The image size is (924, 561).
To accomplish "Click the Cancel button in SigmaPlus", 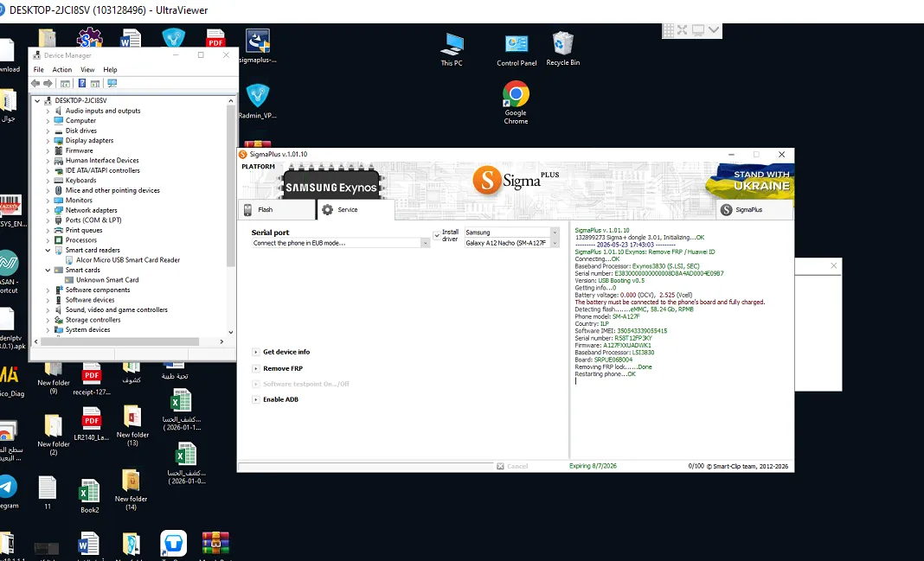I will click(x=512, y=466).
